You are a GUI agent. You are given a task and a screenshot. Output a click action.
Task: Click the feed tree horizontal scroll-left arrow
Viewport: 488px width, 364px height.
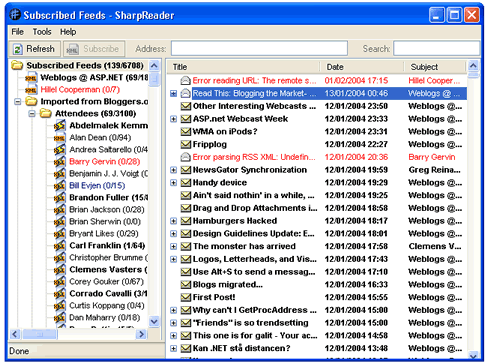(x=15, y=334)
